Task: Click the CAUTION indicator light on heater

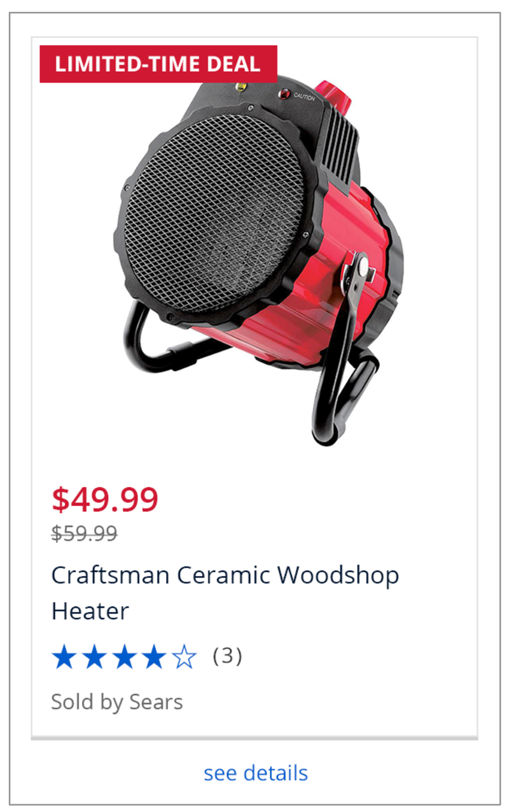Action: click(283, 95)
